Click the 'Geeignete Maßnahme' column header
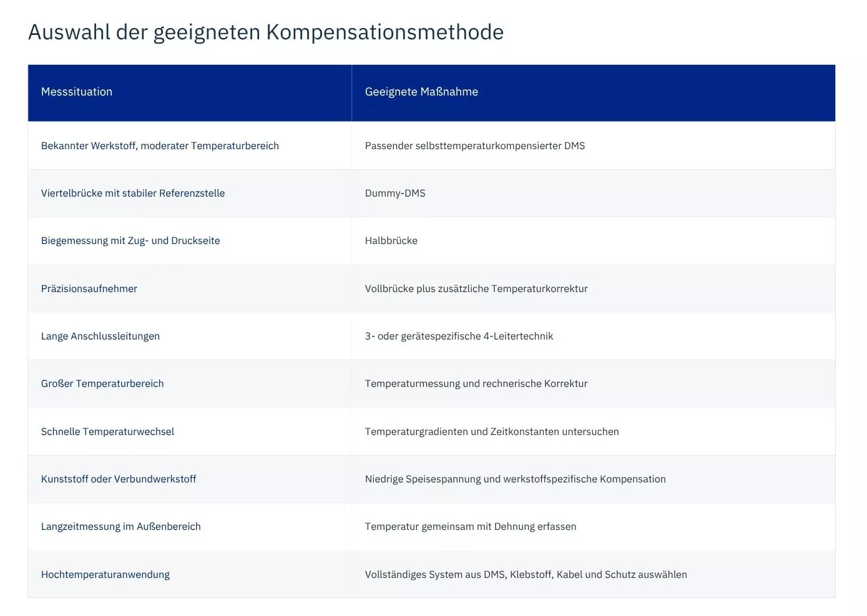 coord(594,92)
